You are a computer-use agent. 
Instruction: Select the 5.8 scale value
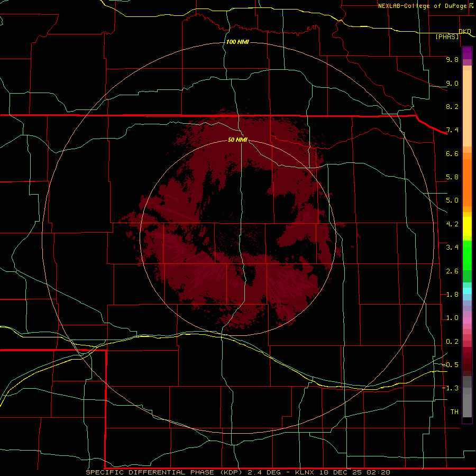(452, 177)
